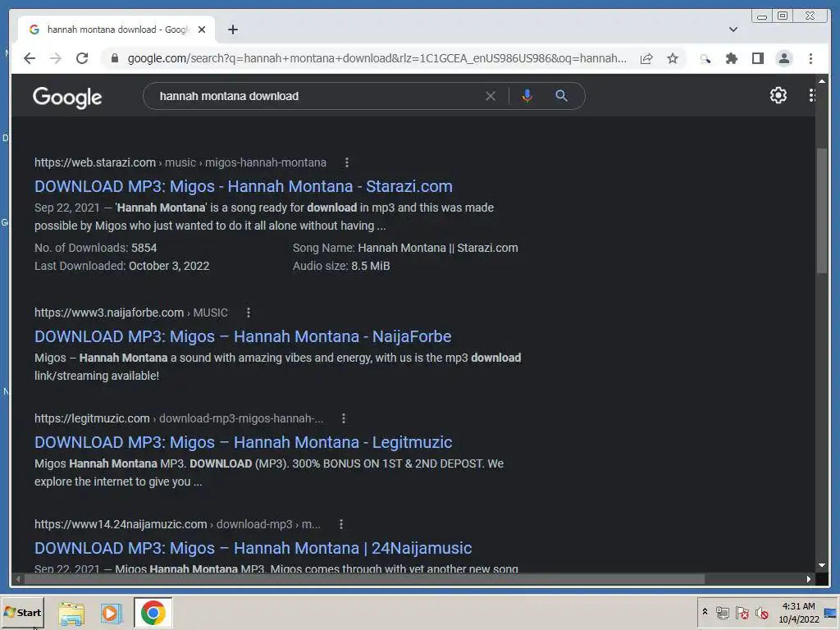Screen dimensions: 840x630
Task: Click the muted volume tray icon
Action: (761, 613)
